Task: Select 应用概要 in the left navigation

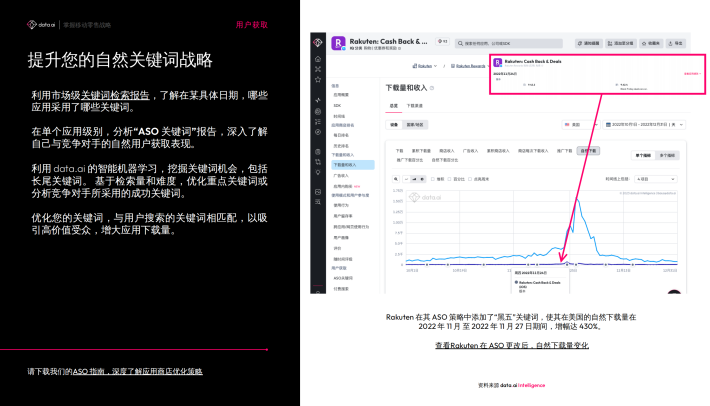Action: (x=341, y=95)
